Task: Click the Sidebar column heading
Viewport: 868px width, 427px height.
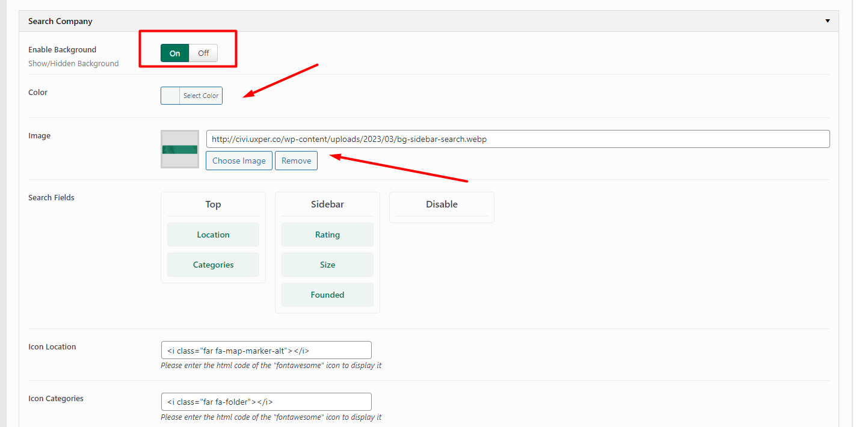Action: point(327,204)
